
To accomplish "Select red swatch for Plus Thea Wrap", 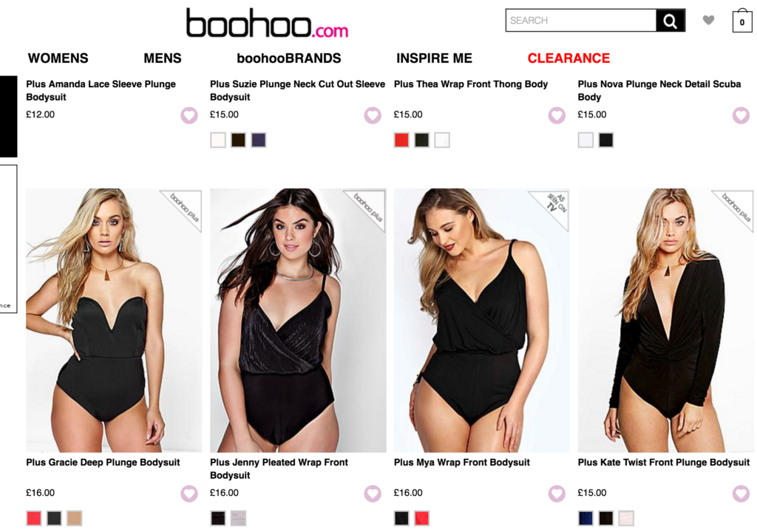I will pos(401,140).
